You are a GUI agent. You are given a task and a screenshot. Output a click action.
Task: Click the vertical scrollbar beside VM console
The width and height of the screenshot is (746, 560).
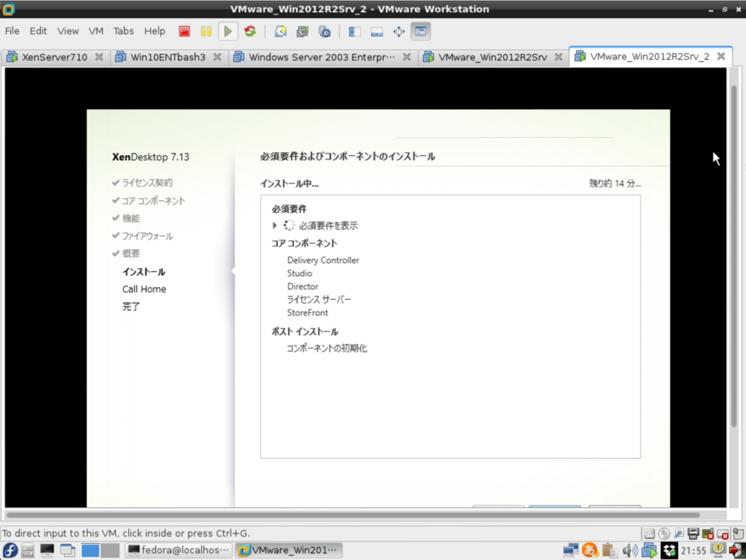pos(734,257)
